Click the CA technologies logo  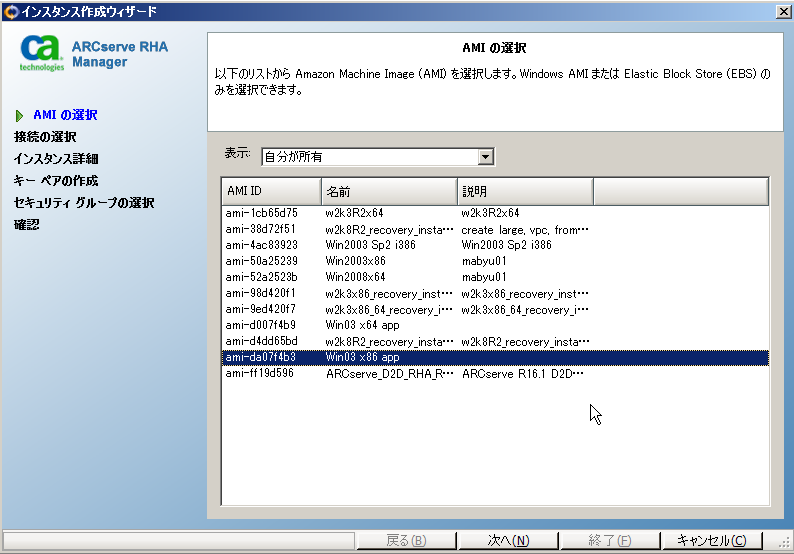click(x=42, y=53)
